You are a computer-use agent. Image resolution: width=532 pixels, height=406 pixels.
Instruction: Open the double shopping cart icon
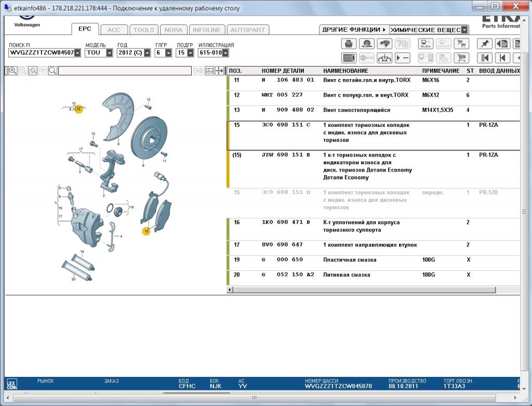click(x=461, y=44)
